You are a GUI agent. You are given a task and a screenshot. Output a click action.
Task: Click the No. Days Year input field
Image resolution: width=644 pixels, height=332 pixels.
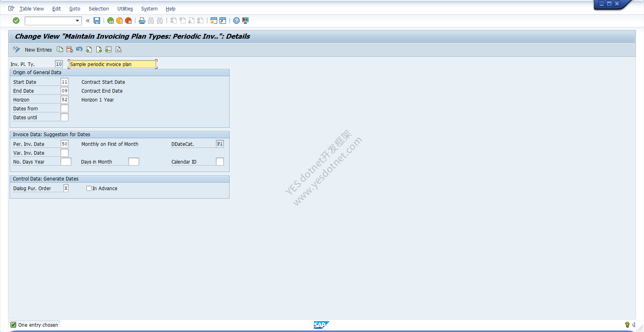tap(66, 162)
